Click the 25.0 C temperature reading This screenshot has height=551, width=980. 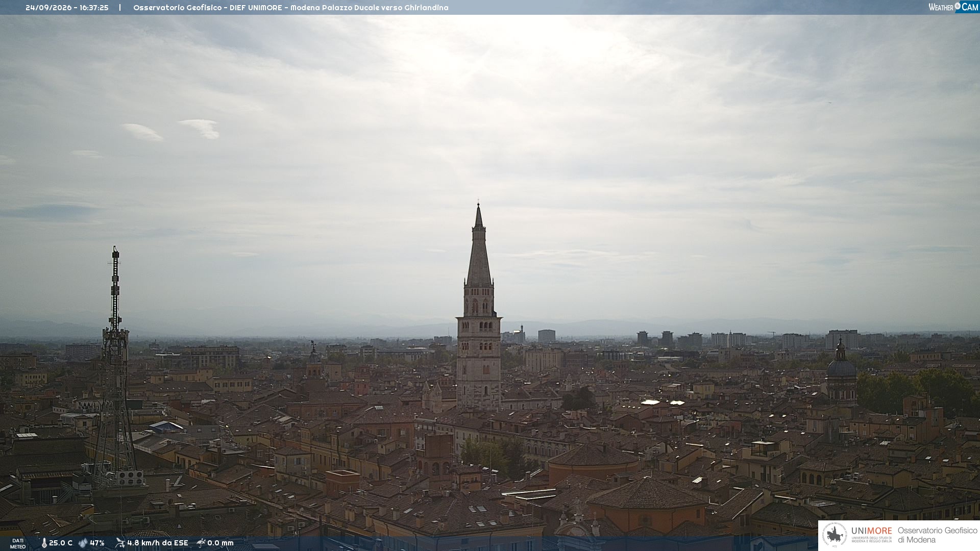(x=61, y=543)
